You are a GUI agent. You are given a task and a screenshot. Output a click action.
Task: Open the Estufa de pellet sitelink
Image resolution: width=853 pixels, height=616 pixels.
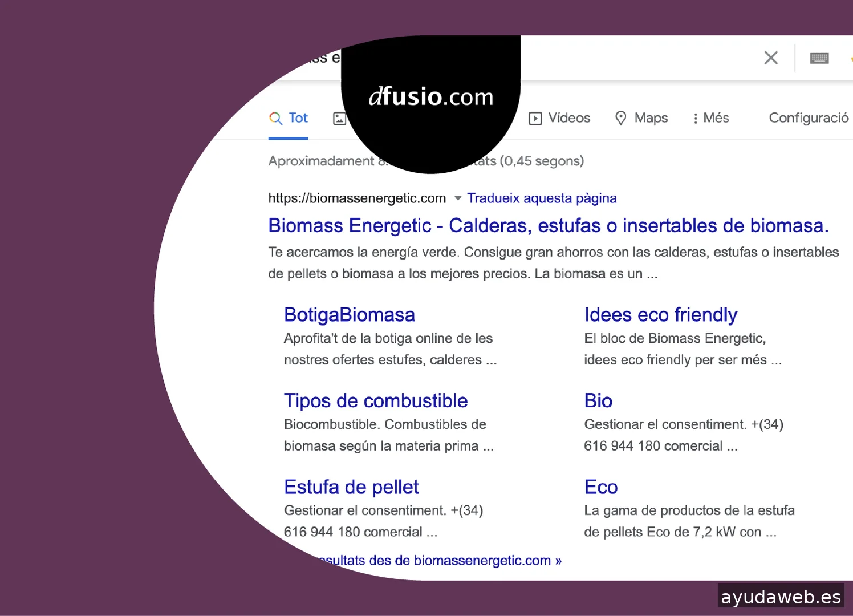click(x=351, y=487)
